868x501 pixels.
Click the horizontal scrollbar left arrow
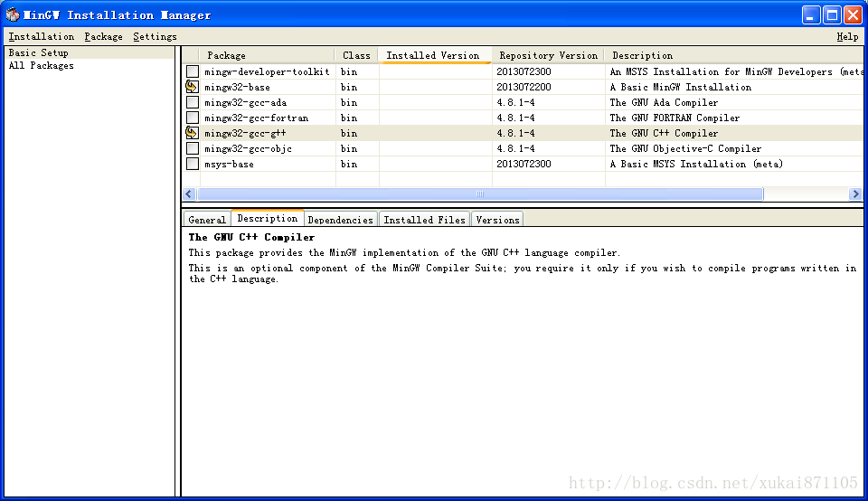[189, 194]
